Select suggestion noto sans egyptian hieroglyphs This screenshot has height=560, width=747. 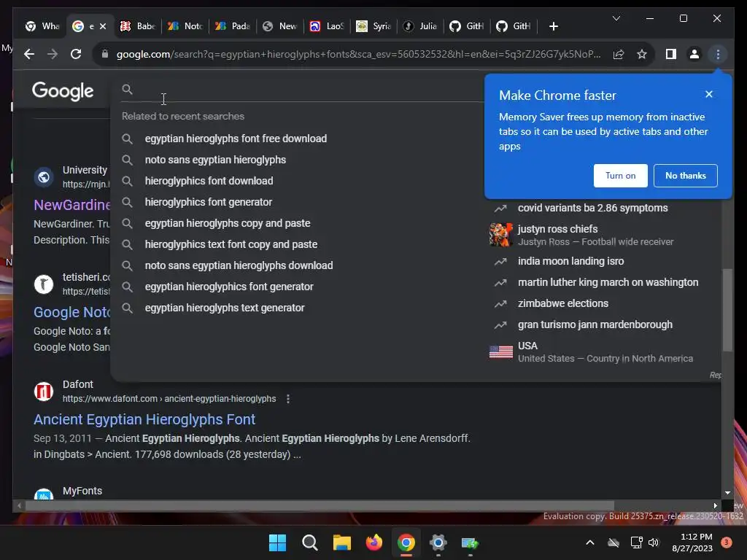point(215,160)
